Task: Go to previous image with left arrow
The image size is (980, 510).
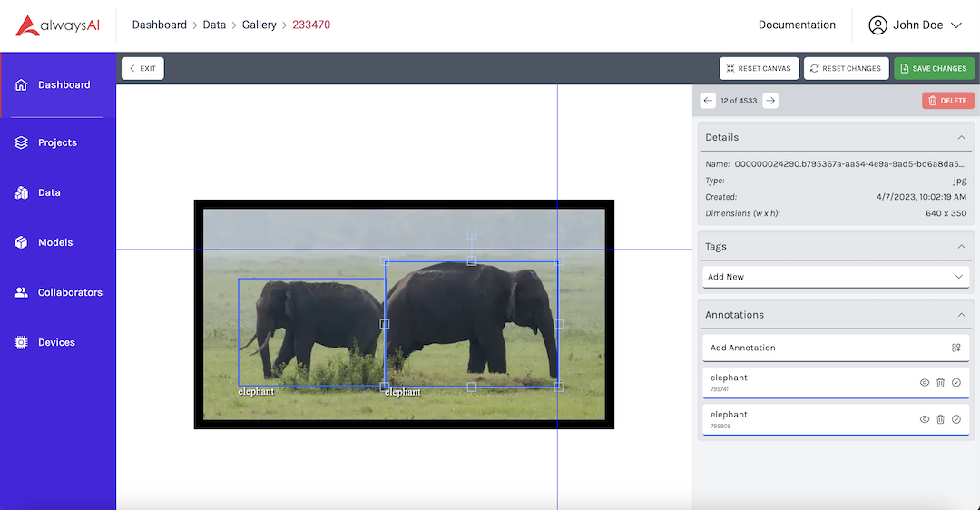Action: [x=708, y=101]
